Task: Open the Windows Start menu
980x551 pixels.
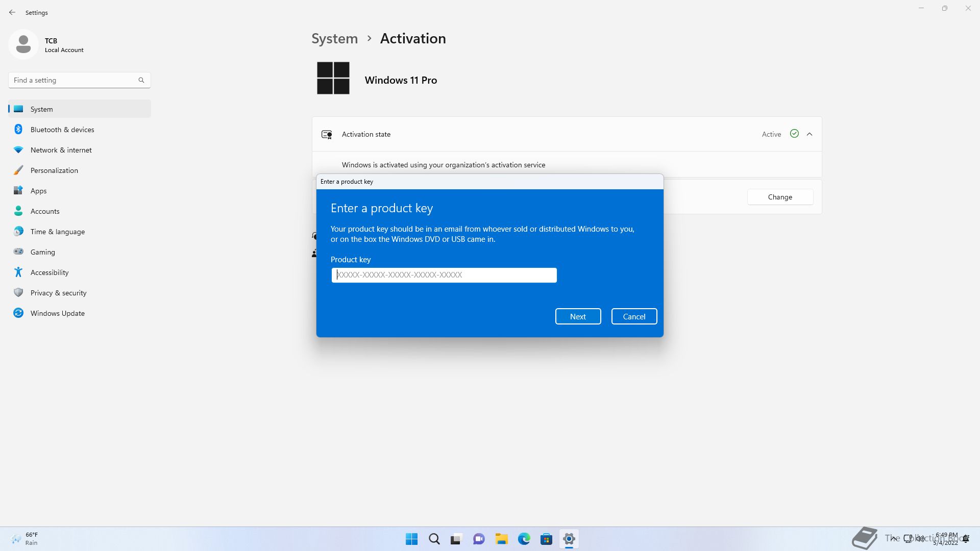Action: [411, 539]
